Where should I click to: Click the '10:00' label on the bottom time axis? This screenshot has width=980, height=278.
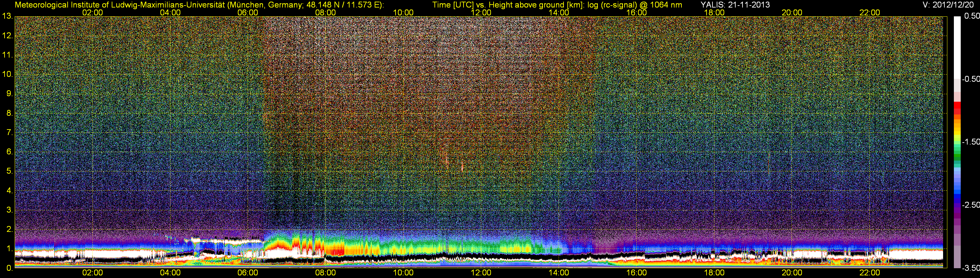403,273
